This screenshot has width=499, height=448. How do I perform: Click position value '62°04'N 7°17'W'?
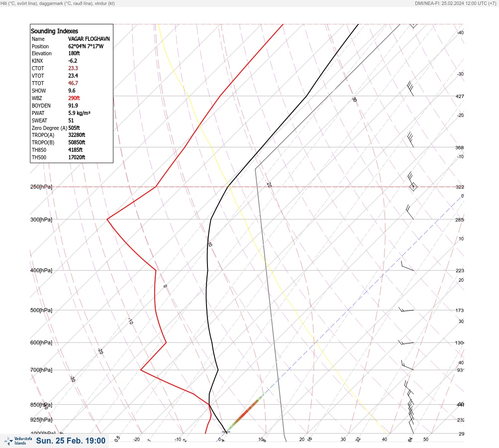[x=86, y=46]
